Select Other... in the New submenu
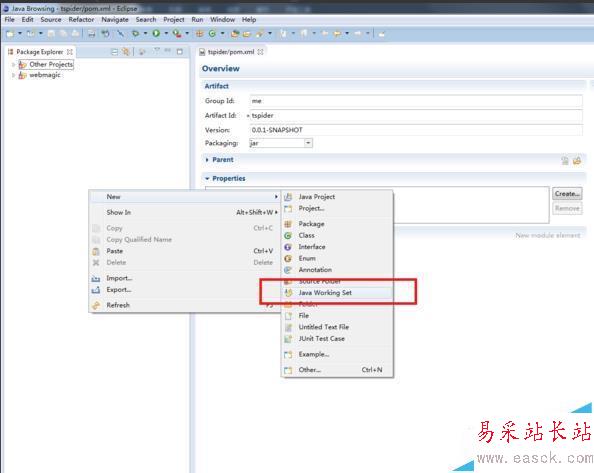This screenshot has height=473, width=594. (337, 370)
